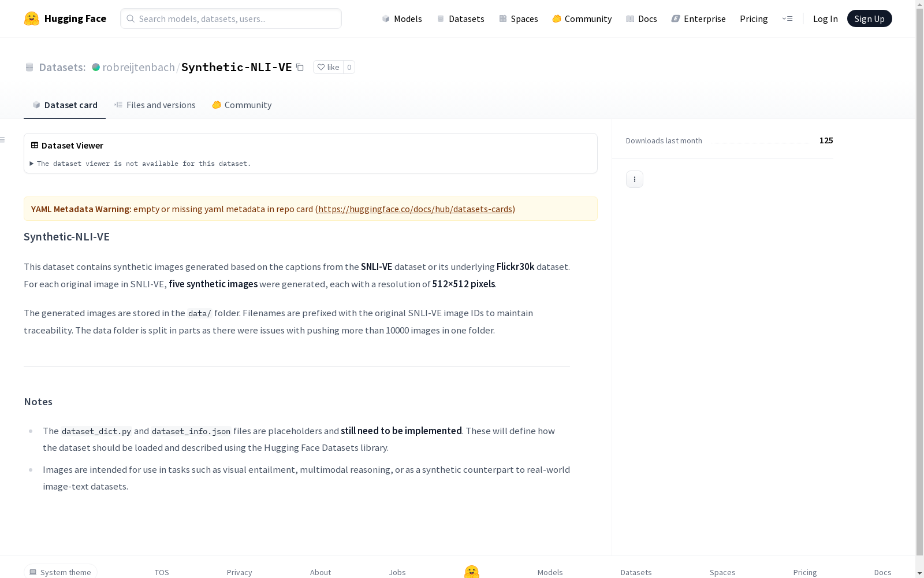
Task: Open Spaces link in footer
Action: point(722,572)
